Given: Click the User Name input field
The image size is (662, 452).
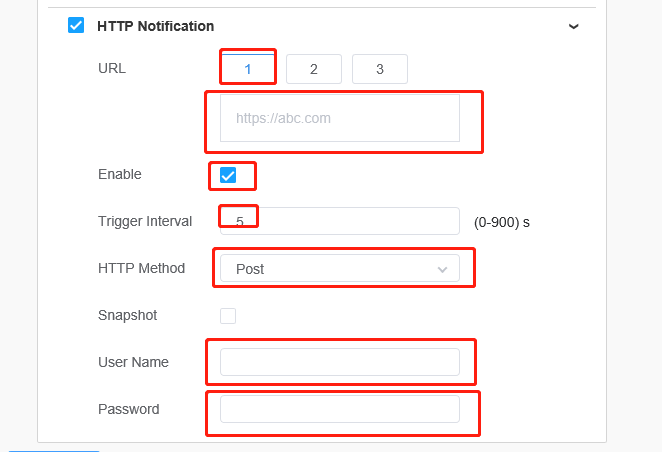Looking at the screenshot, I should coord(340,362).
